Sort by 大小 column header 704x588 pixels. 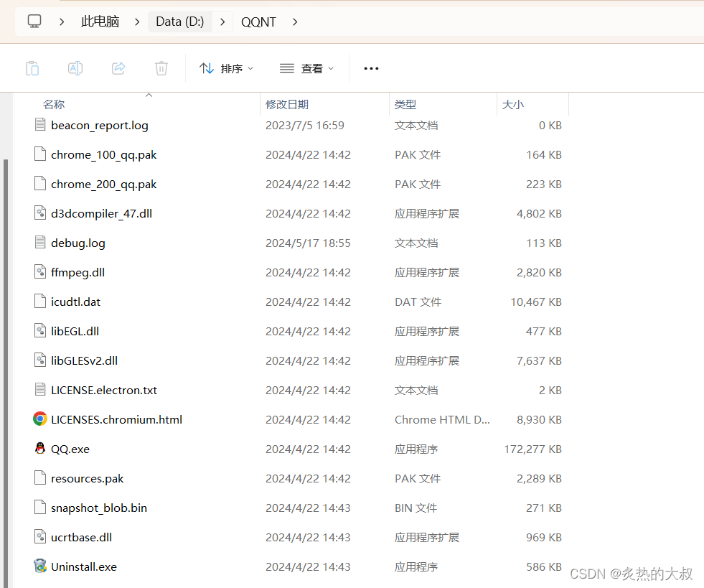point(512,104)
